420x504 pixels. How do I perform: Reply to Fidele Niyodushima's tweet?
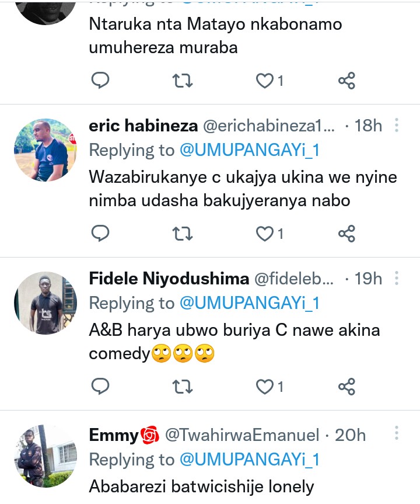coord(101,386)
